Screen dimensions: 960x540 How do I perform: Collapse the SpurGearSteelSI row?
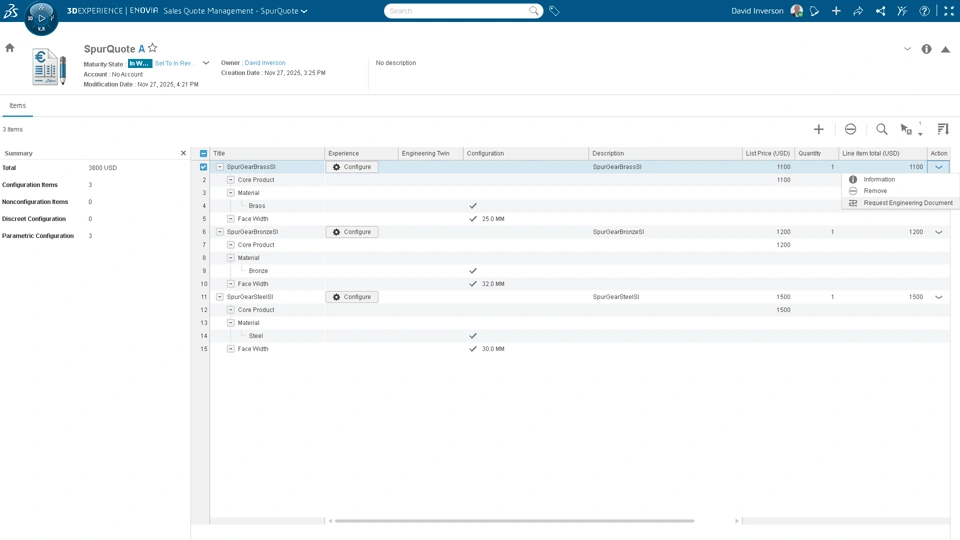(x=220, y=296)
